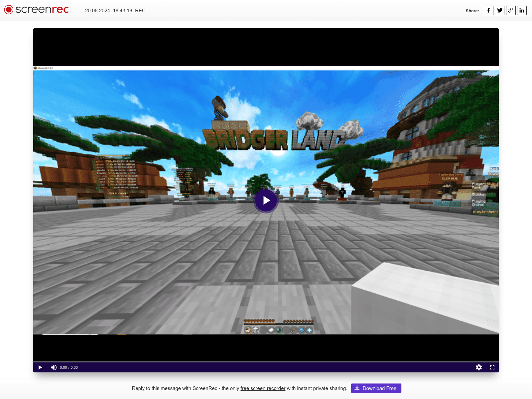Click 'Reply to this message with ScreenRec' text

tap(175, 388)
